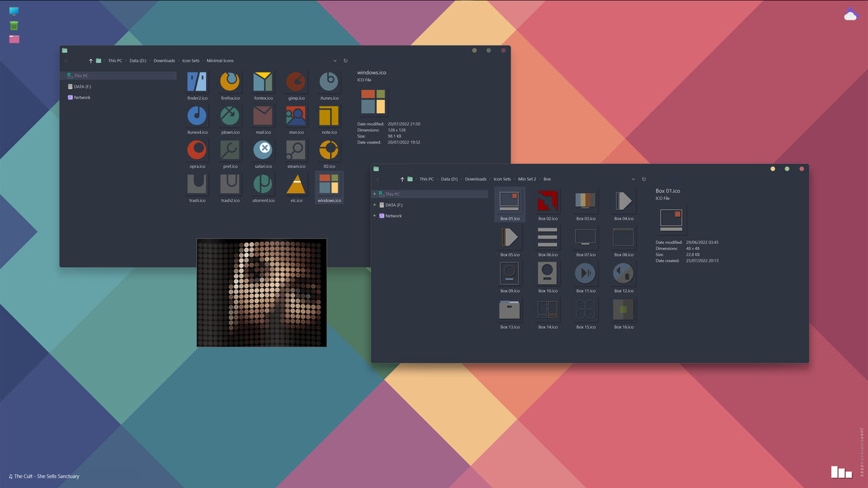Select the Box 03.ico file
Screen dimensions: 868x488
click(x=586, y=205)
